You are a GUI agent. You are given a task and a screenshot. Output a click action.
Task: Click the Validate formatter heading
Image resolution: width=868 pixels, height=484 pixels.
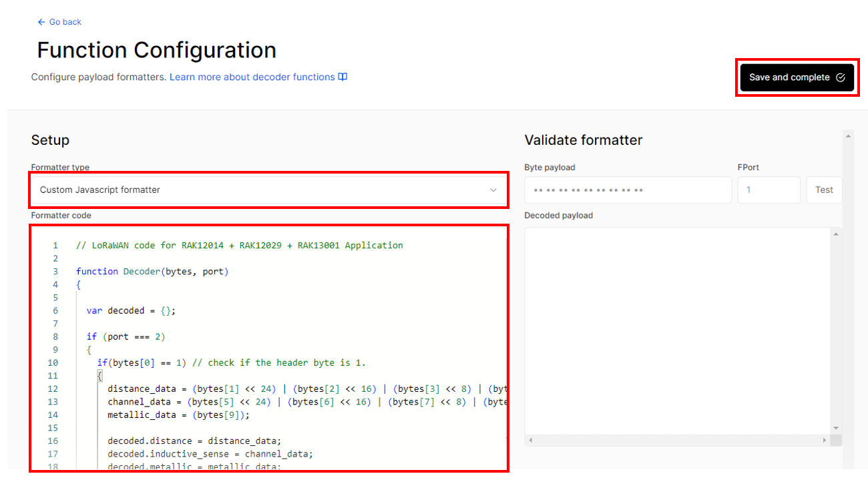click(584, 140)
